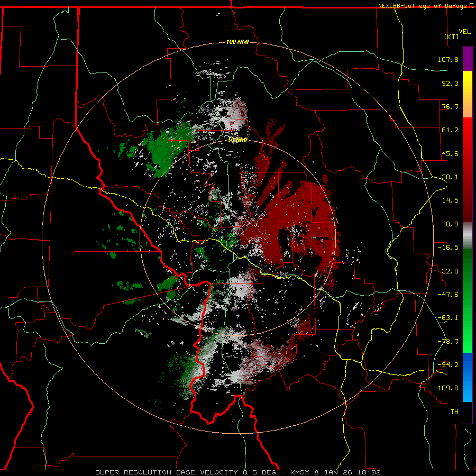
Task: Pick the gray near-zero segment of the color bar
Action: (x=467, y=235)
